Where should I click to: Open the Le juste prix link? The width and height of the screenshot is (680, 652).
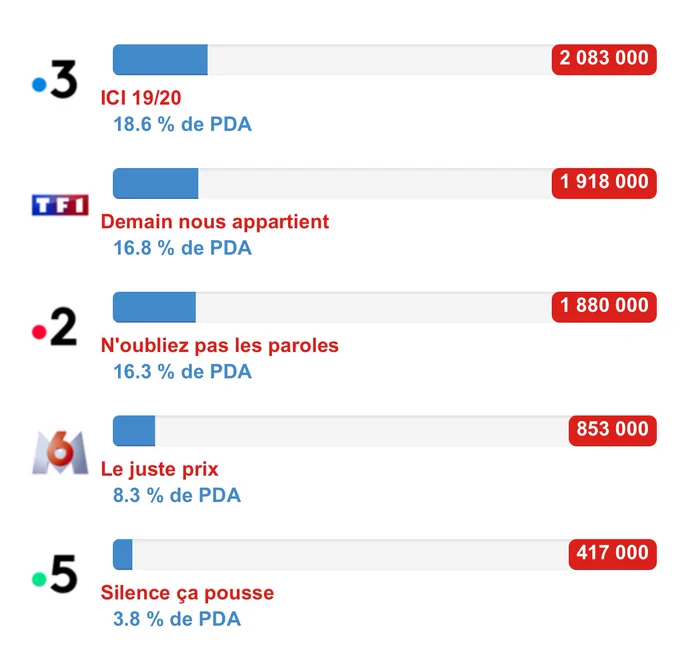[x=160, y=469]
